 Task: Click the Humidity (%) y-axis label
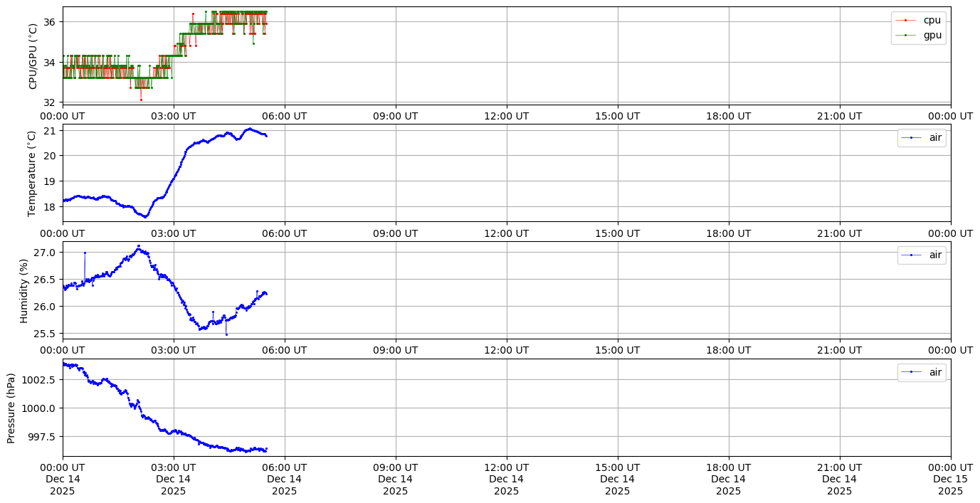coord(24,290)
